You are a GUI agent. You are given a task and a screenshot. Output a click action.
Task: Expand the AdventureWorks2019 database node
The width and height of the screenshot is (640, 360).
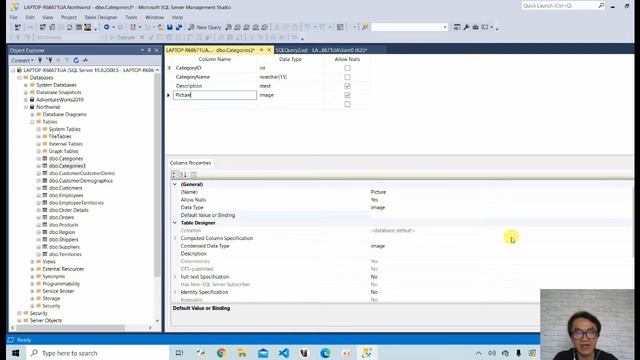pos(26,100)
